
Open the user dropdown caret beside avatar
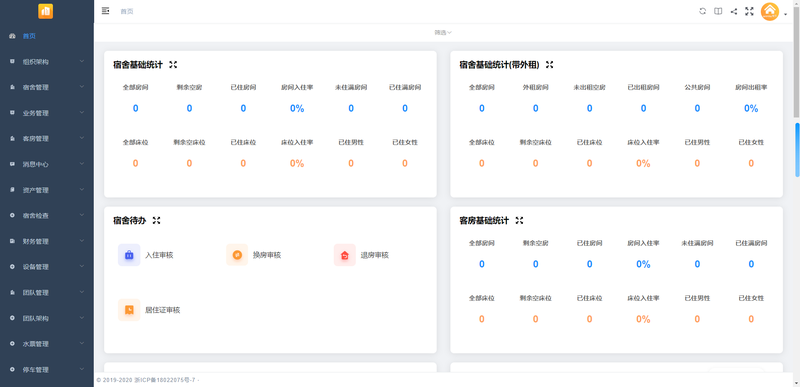pos(786,14)
